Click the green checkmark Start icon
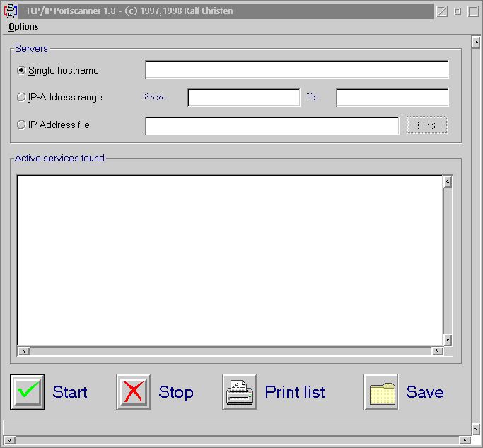The height and width of the screenshot is (448, 483). 28,392
